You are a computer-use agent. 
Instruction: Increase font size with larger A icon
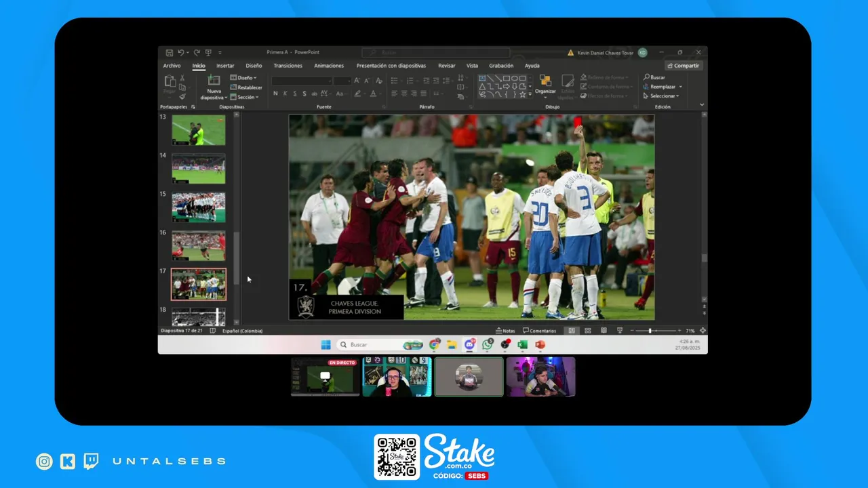tap(357, 81)
